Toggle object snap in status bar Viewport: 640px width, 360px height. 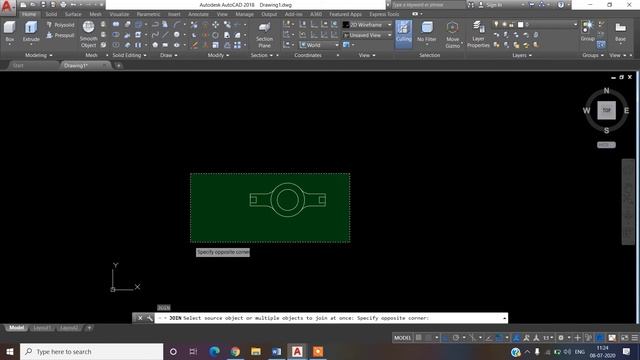point(499,338)
